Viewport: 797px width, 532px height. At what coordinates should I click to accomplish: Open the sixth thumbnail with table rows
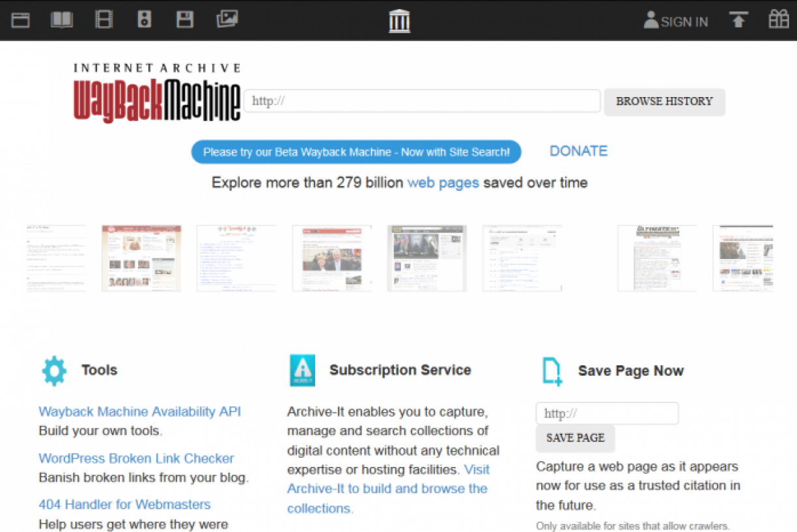tap(522, 259)
